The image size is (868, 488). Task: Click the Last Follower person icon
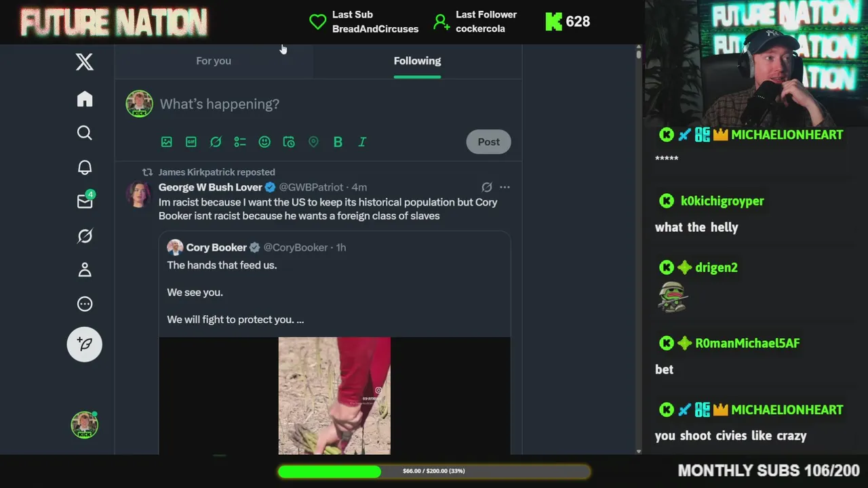tap(441, 22)
